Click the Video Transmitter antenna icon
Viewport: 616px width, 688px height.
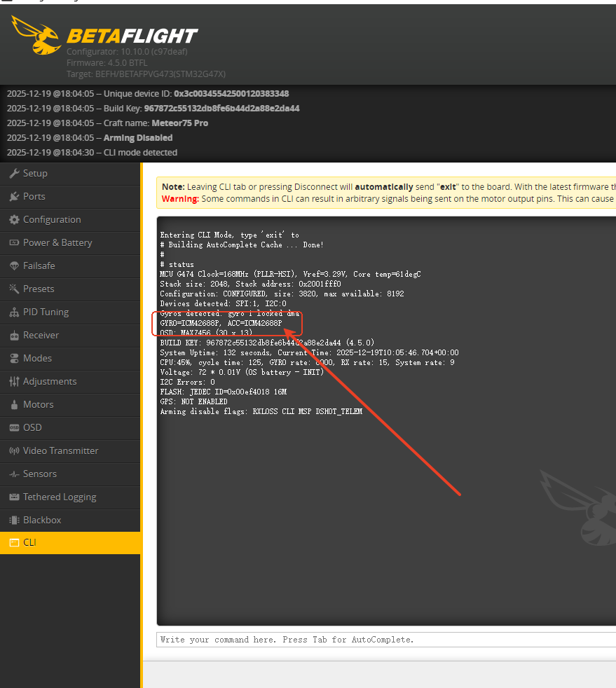click(15, 450)
